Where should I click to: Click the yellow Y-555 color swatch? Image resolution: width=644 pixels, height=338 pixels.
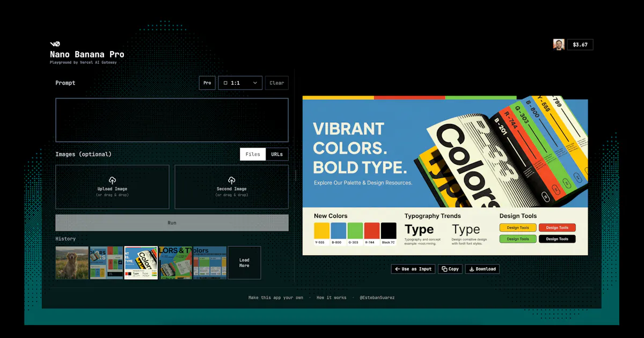pos(321,231)
